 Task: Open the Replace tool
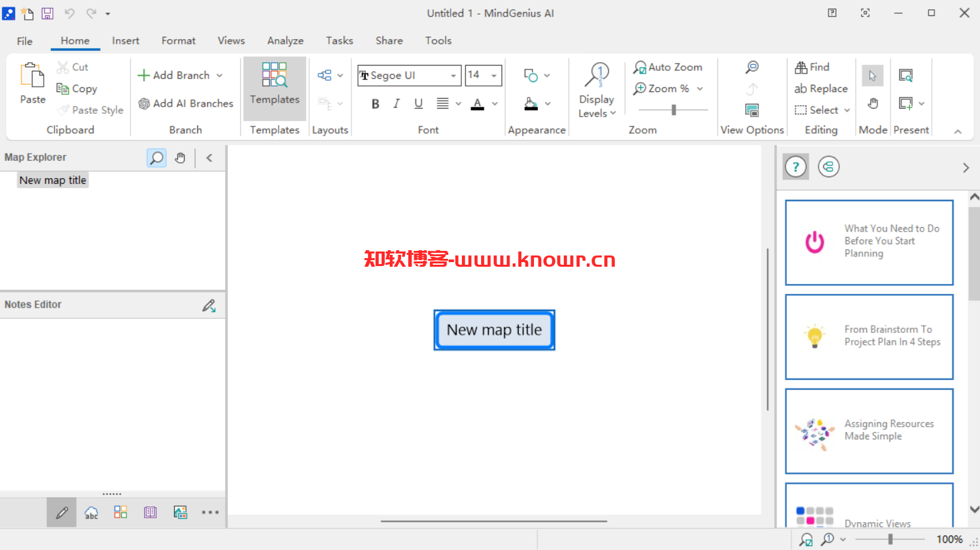click(821, 89)
